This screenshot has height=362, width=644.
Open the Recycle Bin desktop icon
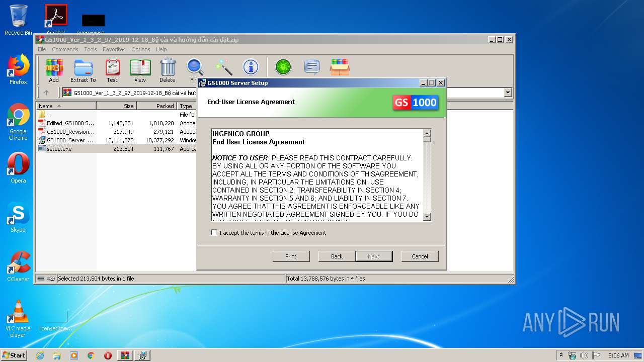[x=18, y=20]
